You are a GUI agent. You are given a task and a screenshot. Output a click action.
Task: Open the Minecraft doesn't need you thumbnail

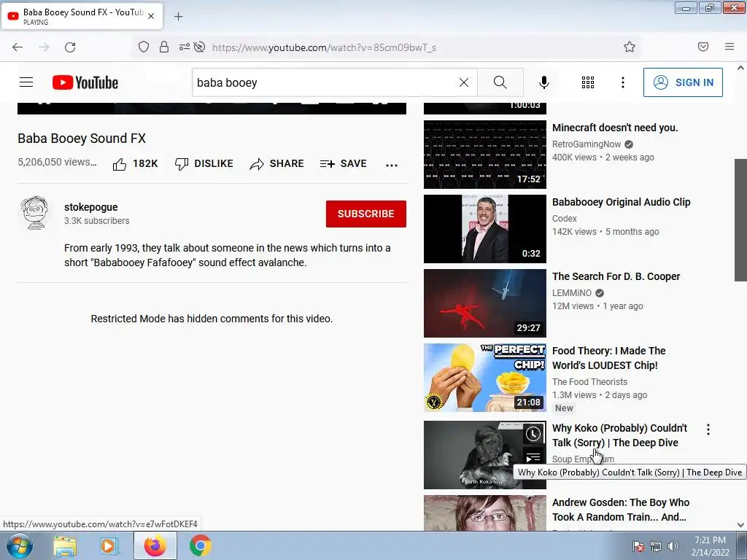485,155
